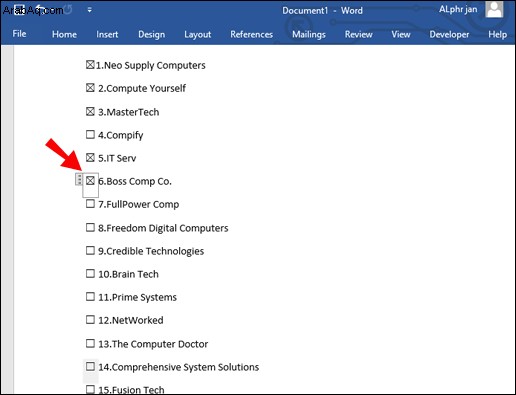
Task: Open the File menu
Action: tap(19, 34)
